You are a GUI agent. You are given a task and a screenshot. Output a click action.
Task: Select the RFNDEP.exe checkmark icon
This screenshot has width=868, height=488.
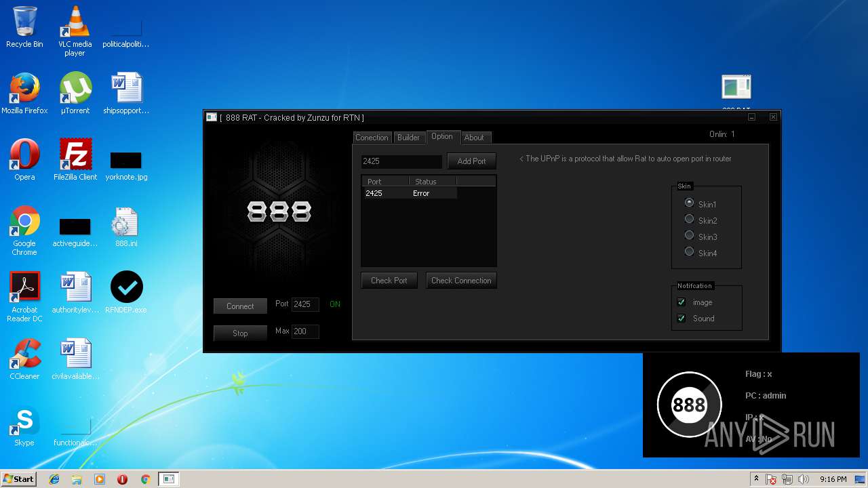tap(126, 293)
